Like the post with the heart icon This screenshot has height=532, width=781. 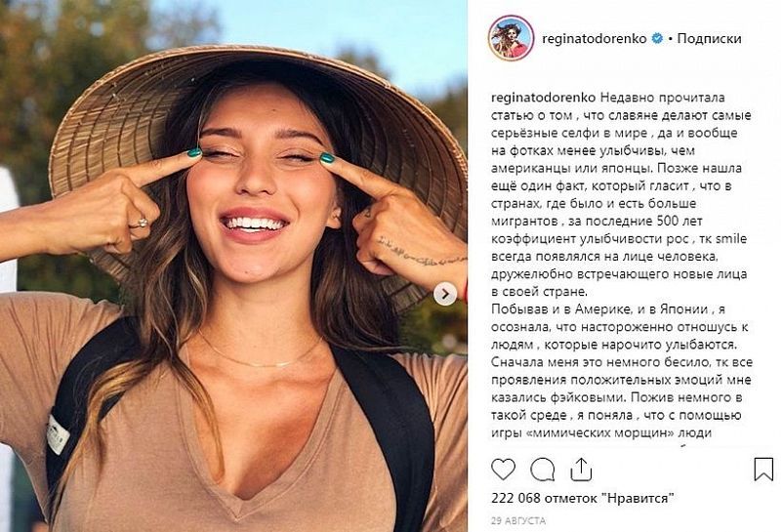click(x=503, y=470)
